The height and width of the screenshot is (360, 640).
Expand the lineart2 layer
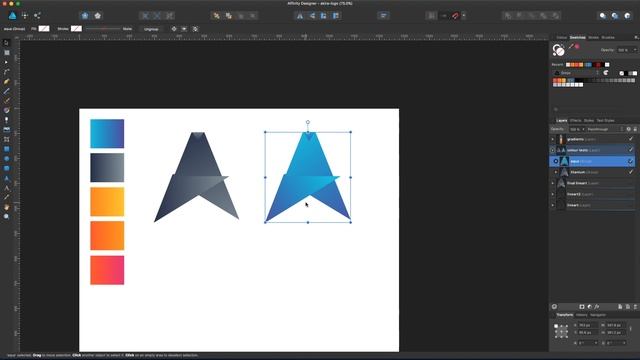coord(553,194)
